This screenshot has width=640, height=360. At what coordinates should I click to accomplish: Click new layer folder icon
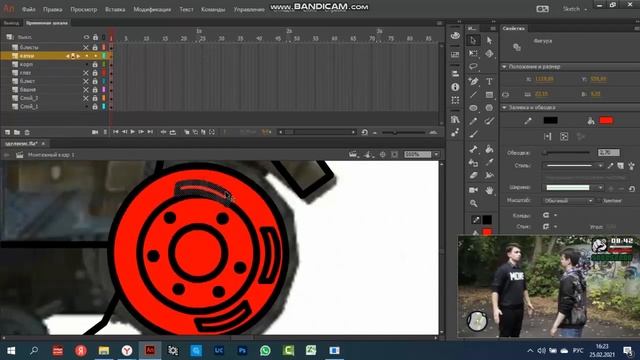pyautogui.click(x=17, y=132)
